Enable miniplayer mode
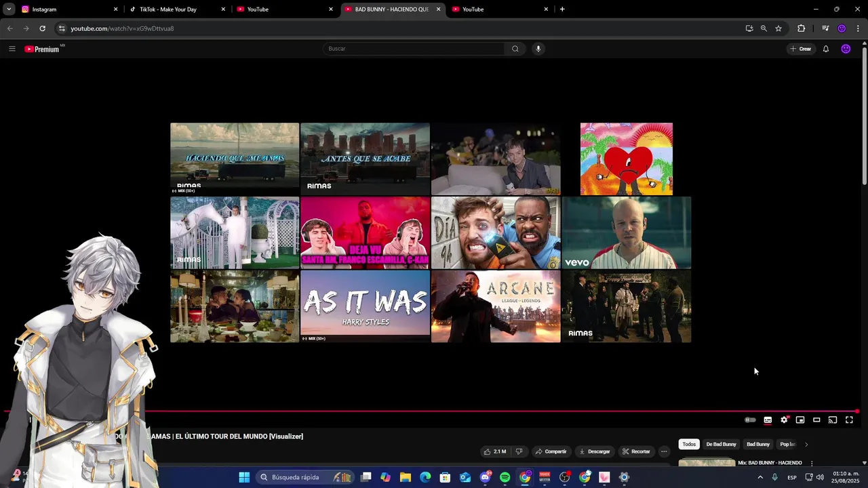The width and height of the screenshot is (868, 488). [x=800, y=420]
